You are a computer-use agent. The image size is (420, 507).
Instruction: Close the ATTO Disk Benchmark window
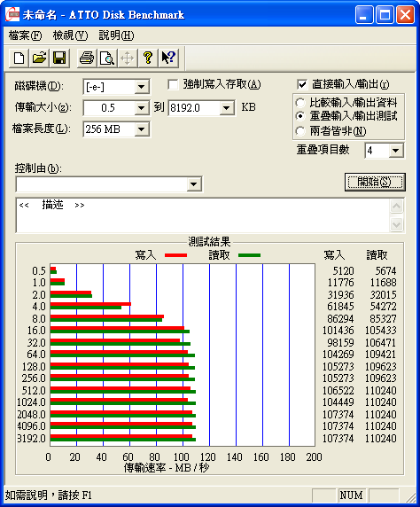405,15
